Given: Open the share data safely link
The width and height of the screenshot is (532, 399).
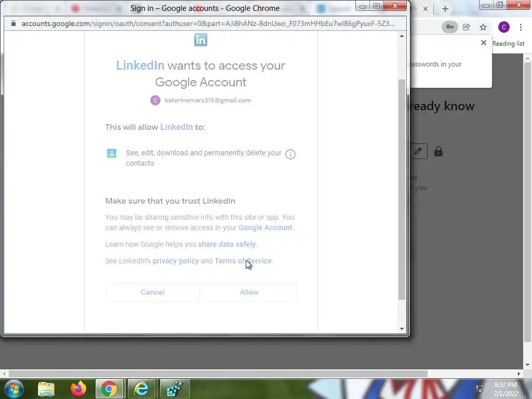Looking at the screenshot, I should coord(227,244).
